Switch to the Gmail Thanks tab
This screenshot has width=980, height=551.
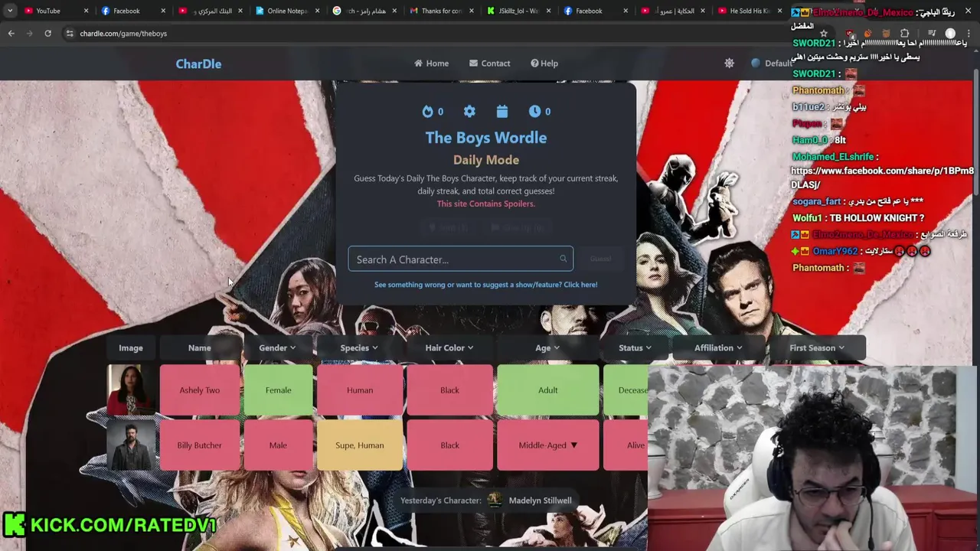[x=440, y=11]
